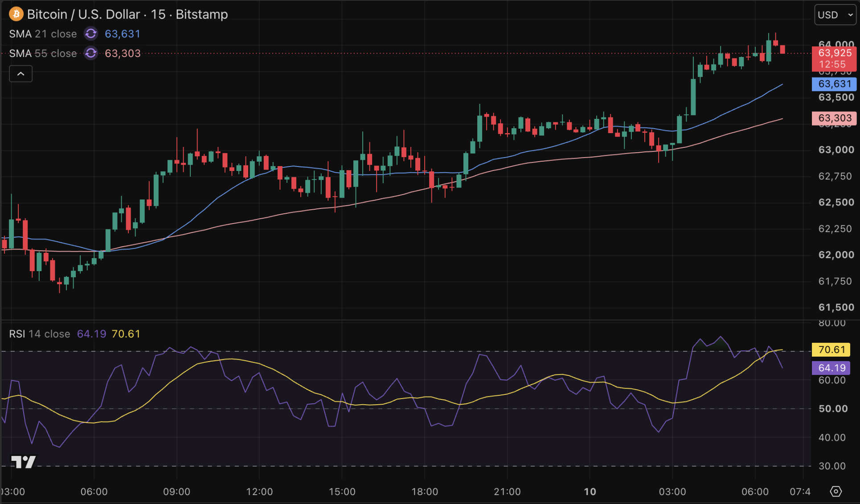Click the SMA 21 value 63,631 in legend
Image resolution: width=860 pixels, height=504 pixels.
123,34
